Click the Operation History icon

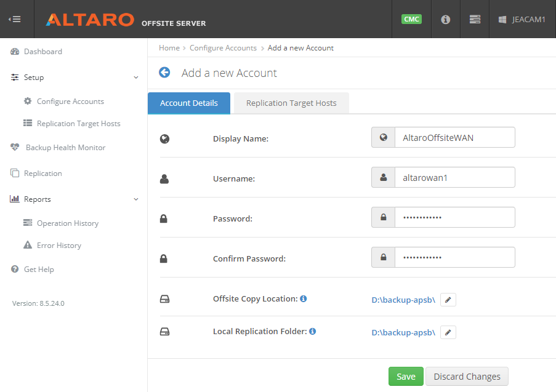[28, 223]
